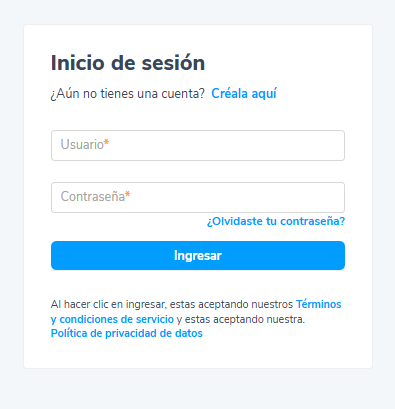This screenshot has height=409, width=395.
Task: Click the '¿Aún no tienes una cuenta?' text
Action: (x=127, y=94)
